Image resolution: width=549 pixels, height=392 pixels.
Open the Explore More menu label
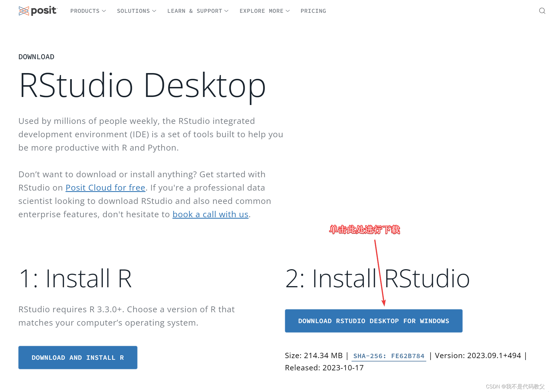point(261,11)
